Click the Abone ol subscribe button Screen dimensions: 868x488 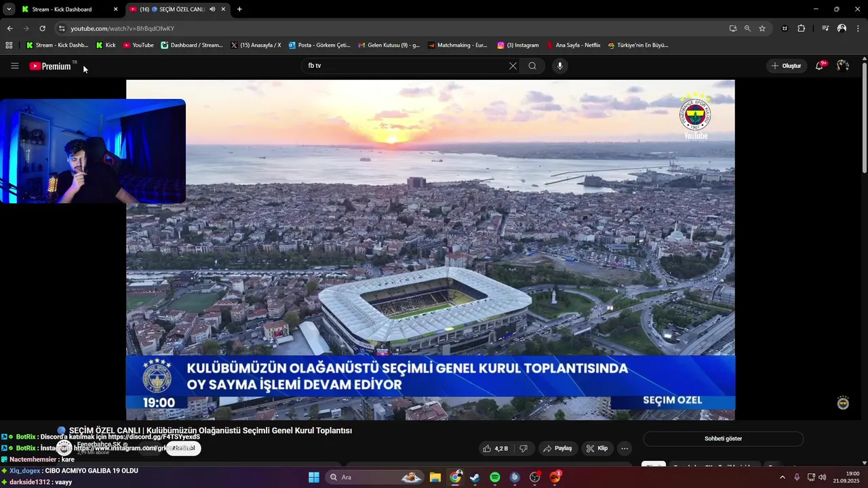click(183, 448)
